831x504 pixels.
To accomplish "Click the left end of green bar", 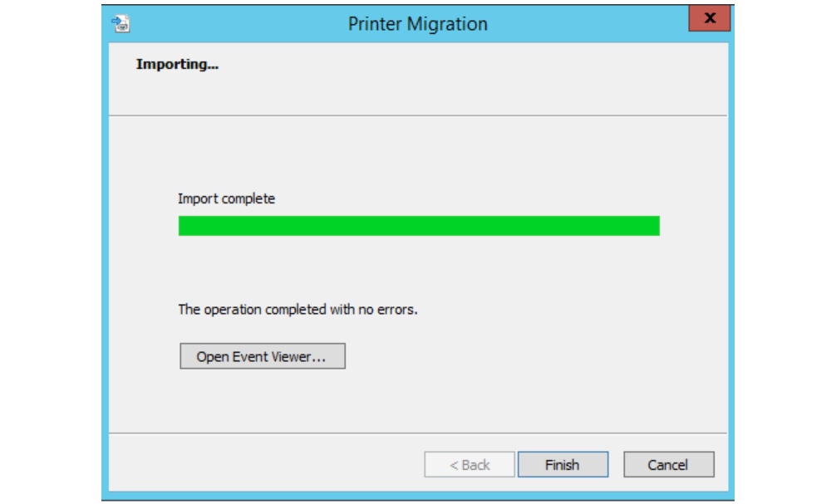I will pyautogui.click(x=184, y=226).
